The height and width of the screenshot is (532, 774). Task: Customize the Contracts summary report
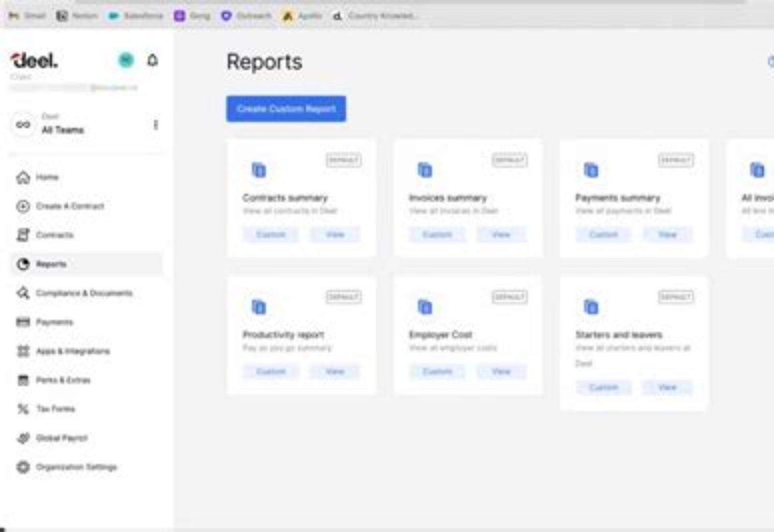pyautogui.click(x=271, y=235)
